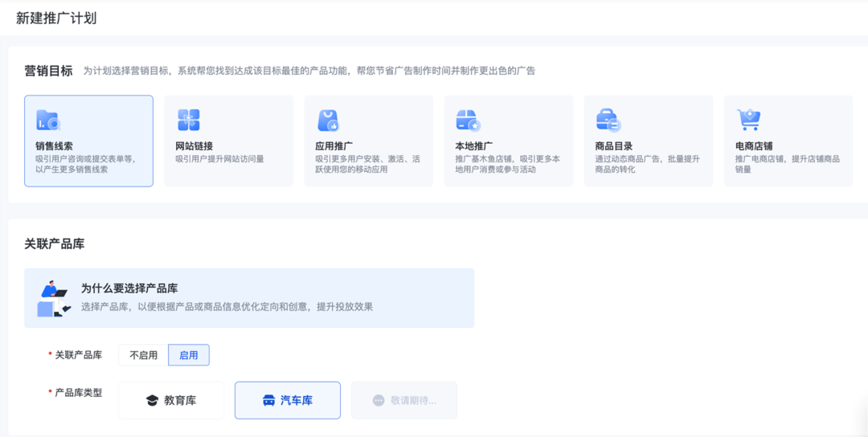
Task: Choose the 本地推广 marketing goal card
Action: coord(509,141)
